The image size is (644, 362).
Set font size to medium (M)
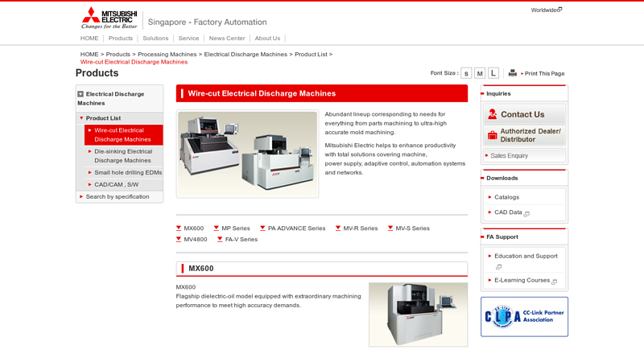(480, 73)
